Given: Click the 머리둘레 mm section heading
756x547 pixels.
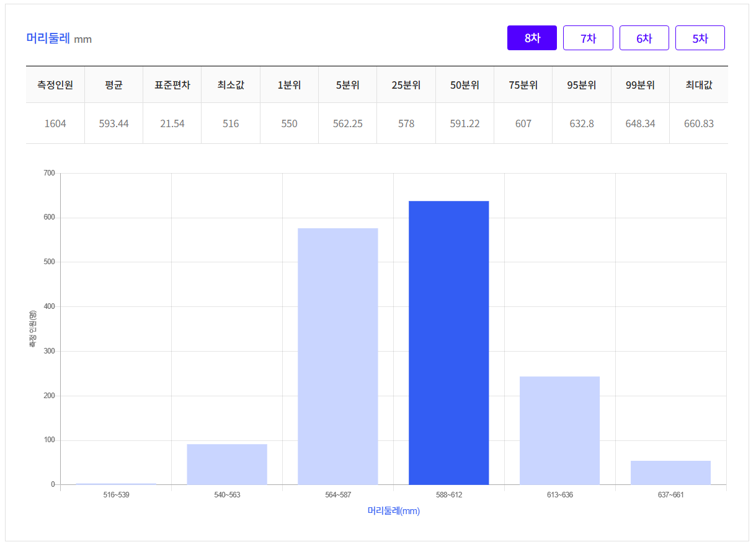Looking at the screenshot, I should (59, 38).
